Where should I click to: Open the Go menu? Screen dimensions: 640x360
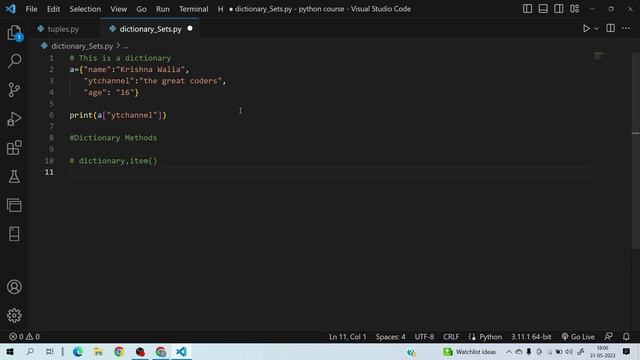[x=141, y=9]
